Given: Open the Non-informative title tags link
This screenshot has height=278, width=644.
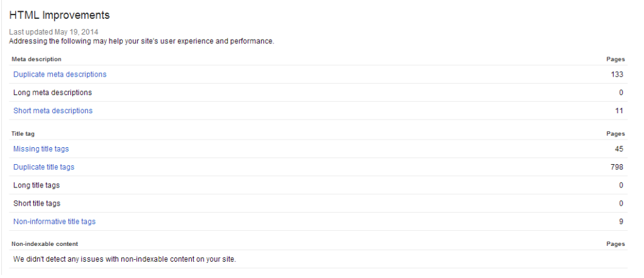Looking at the screenshot, I should tap(55, 221).
